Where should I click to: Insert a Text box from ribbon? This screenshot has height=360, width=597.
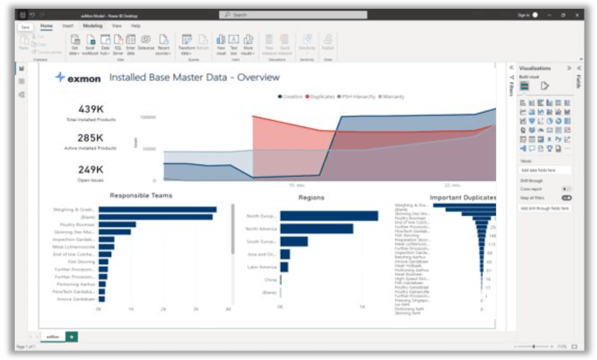(234, 45)
